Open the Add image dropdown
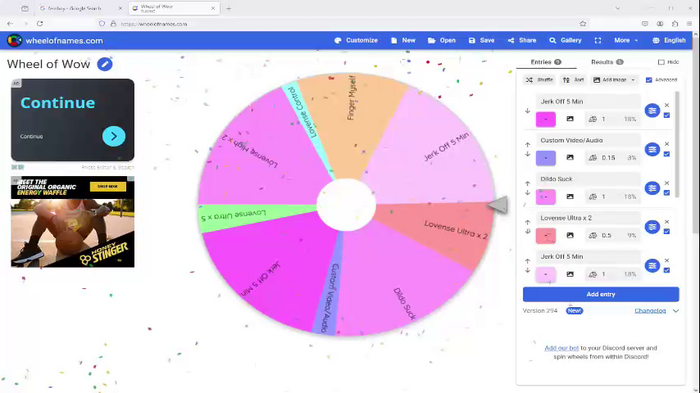Screen dimensions: 700x393 [614, 80]
